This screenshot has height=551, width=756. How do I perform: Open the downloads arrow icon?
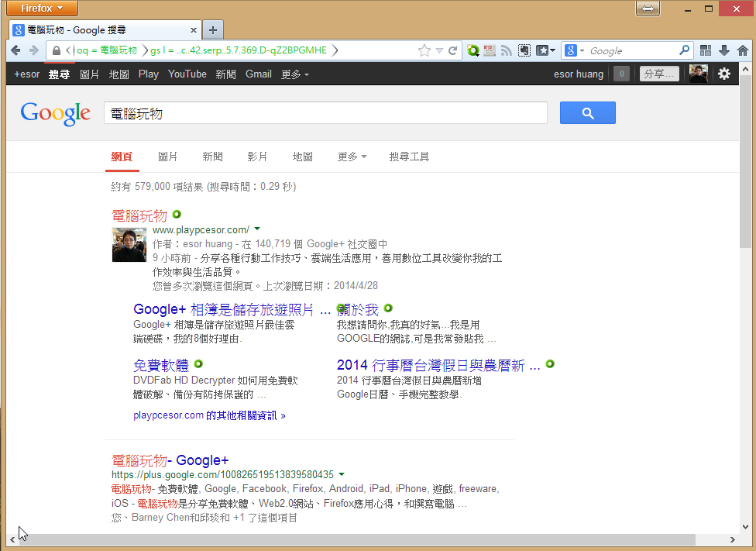pyautogui.click(x=724, y=50)
